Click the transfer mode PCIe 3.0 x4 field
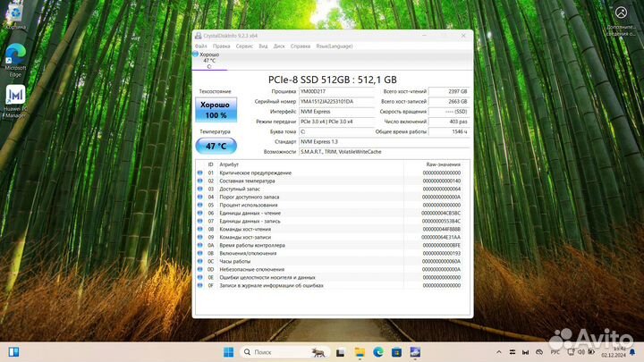Viewport: 644px width, 362px height. coord(336,122)
